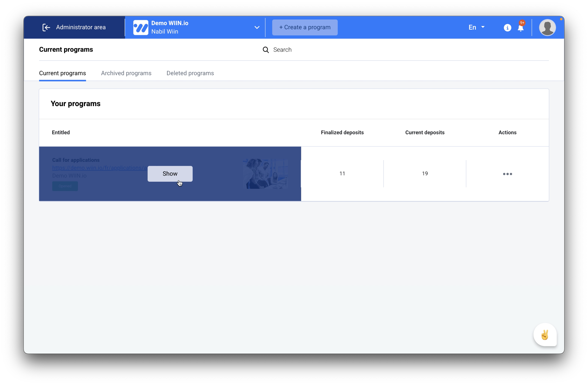
Task: Open the WIIN logo icon
Action: [x=141, y=27]
